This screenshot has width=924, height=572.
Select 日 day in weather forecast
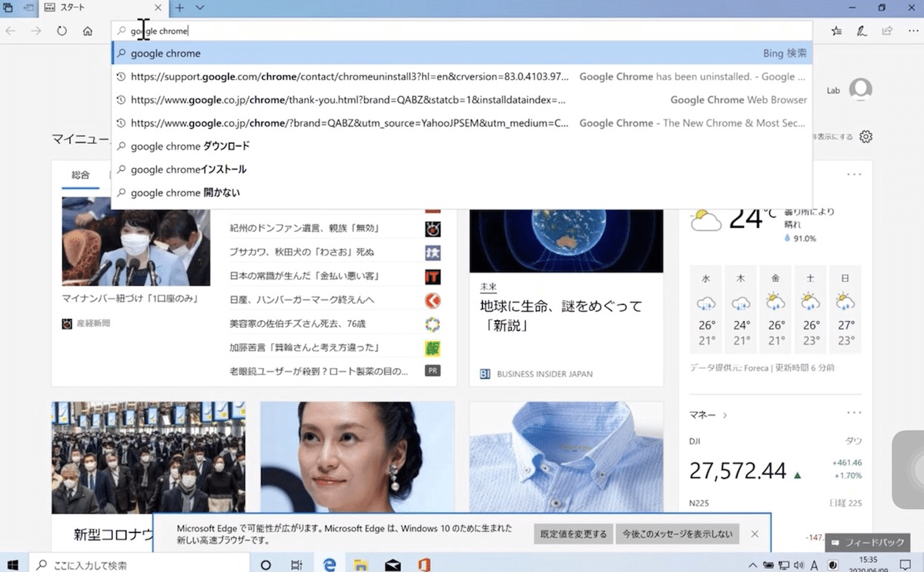[x=845, y=309]
